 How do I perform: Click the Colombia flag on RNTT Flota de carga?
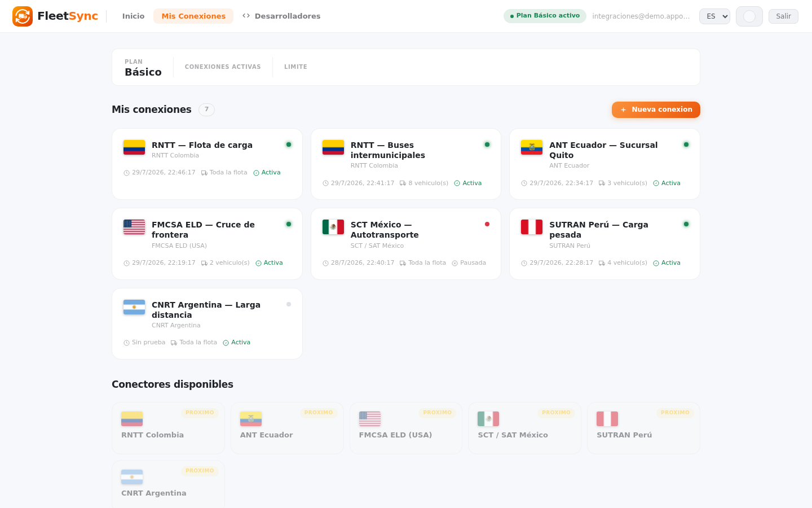134,147
